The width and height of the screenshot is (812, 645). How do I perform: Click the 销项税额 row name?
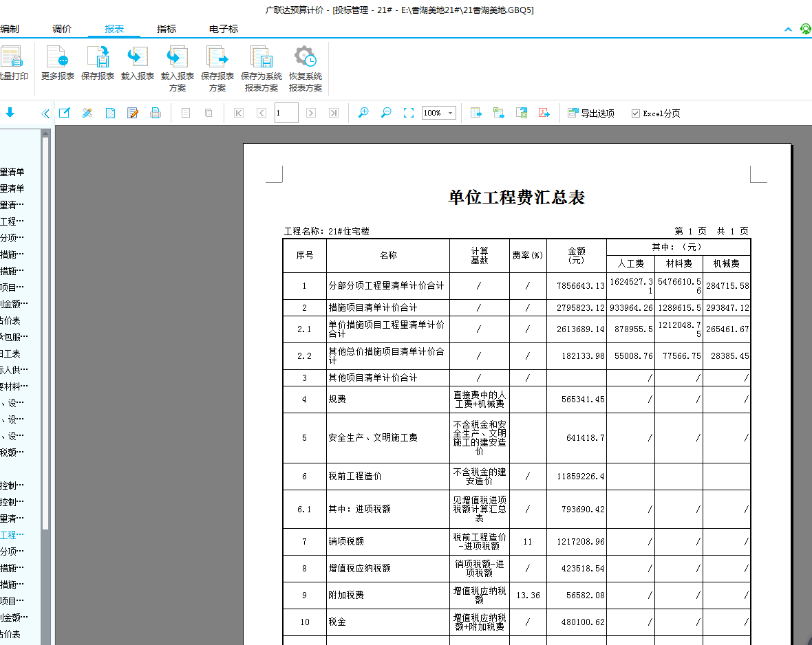tap(346, 541)
